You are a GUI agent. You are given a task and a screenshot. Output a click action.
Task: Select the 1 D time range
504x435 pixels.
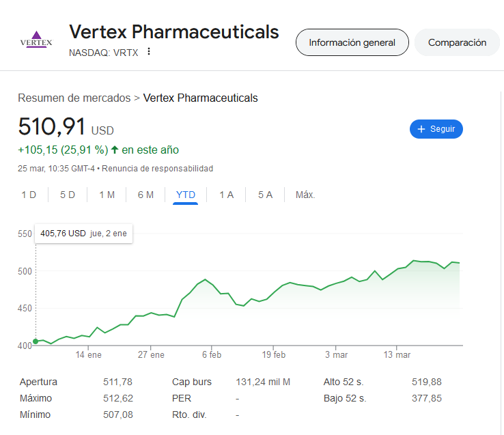point(29,195)
